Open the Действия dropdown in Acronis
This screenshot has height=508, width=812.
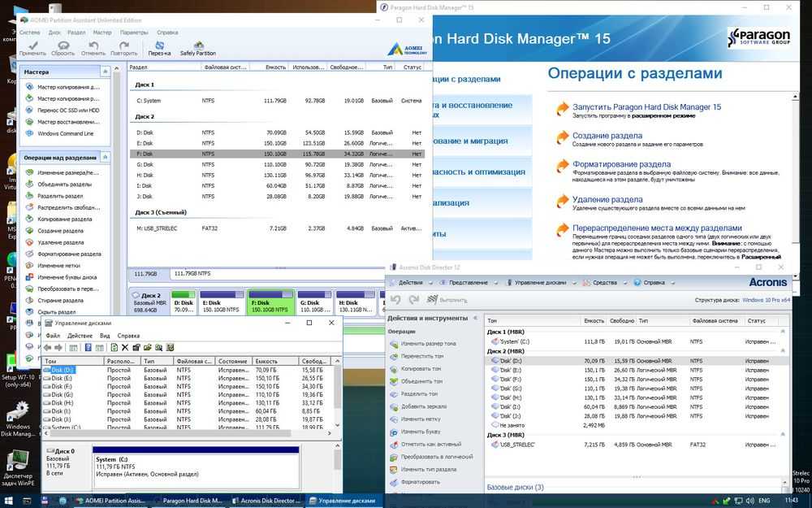(x=409, y=283)
